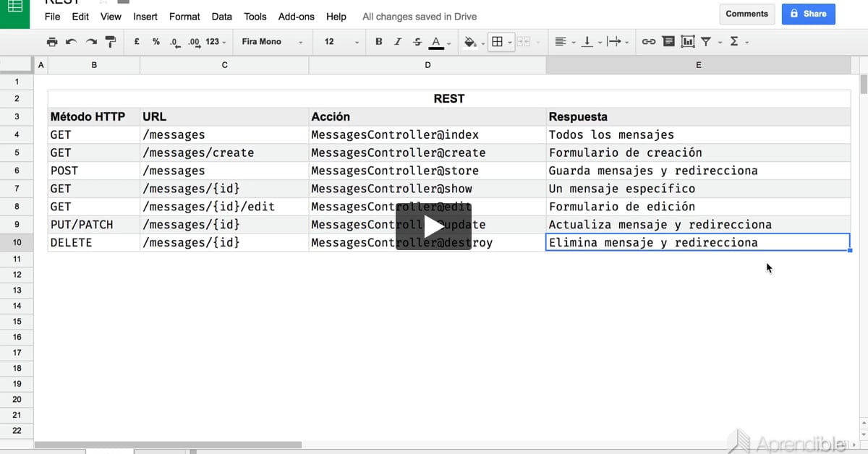Open the Add-ons menu

[x=297, y=16]
